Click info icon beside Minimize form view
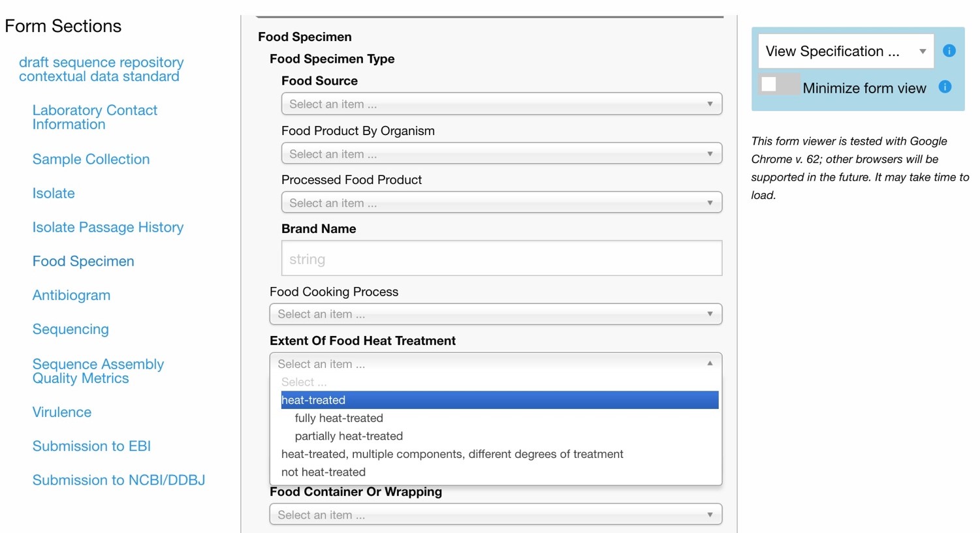980x533 pixels. 945,87
